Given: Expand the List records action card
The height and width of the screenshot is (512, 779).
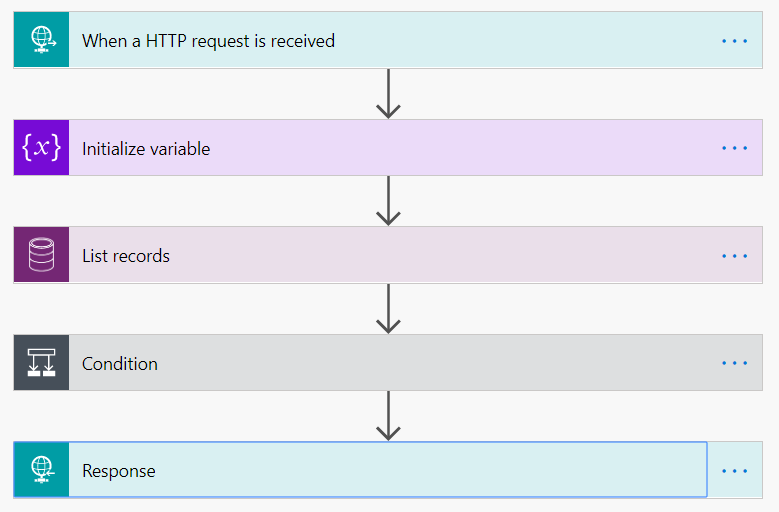Looking at the screenshot, I should point(126,256).
